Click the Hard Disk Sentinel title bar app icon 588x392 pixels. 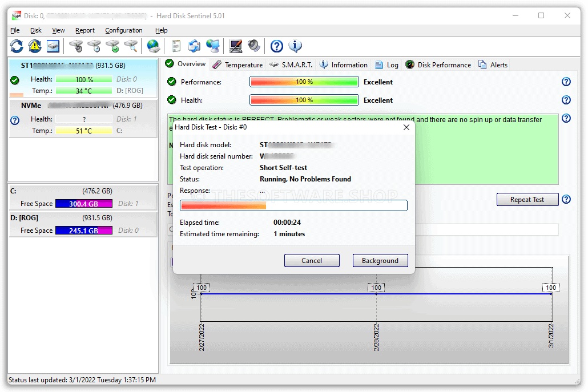pos(16,16)
